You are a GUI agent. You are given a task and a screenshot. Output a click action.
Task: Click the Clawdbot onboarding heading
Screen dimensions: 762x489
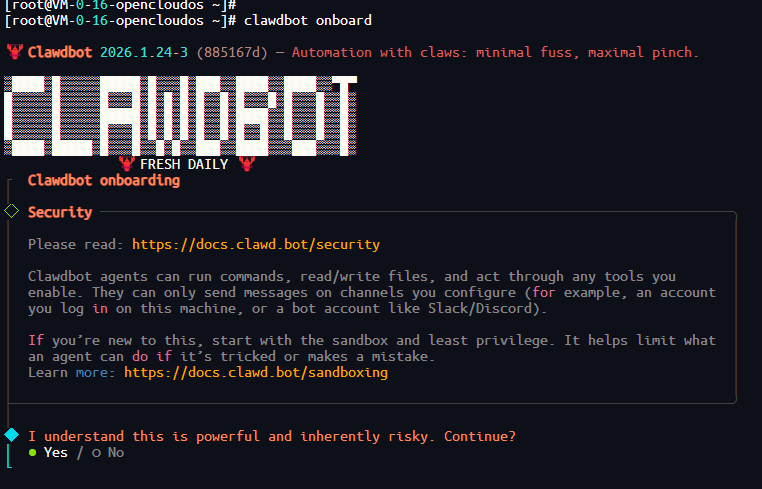(x=104, y=180)
